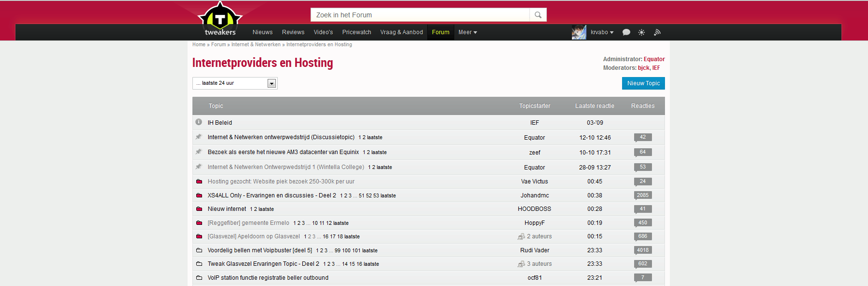868x286 pixels.
Task: Open the Pricewatch menu item
Action: click(x=357, y=32)
